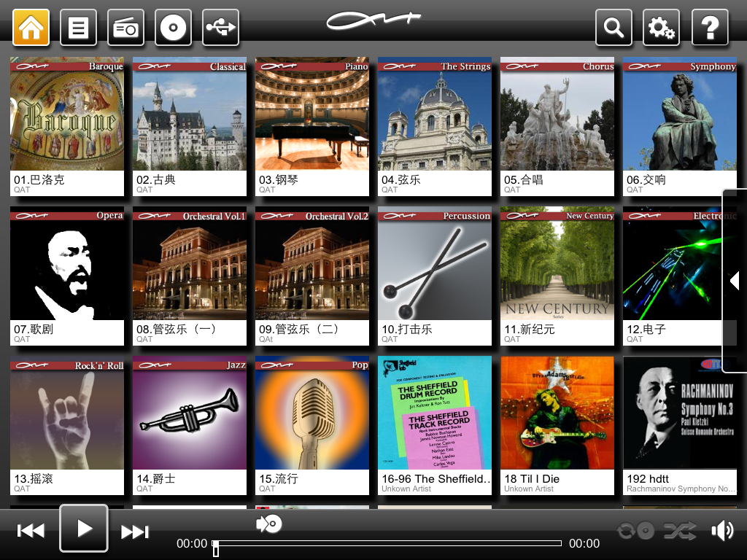The height and width of the screenshot is (560, 747).
Task: Skip to the next track
Action: tap(135, 531)
